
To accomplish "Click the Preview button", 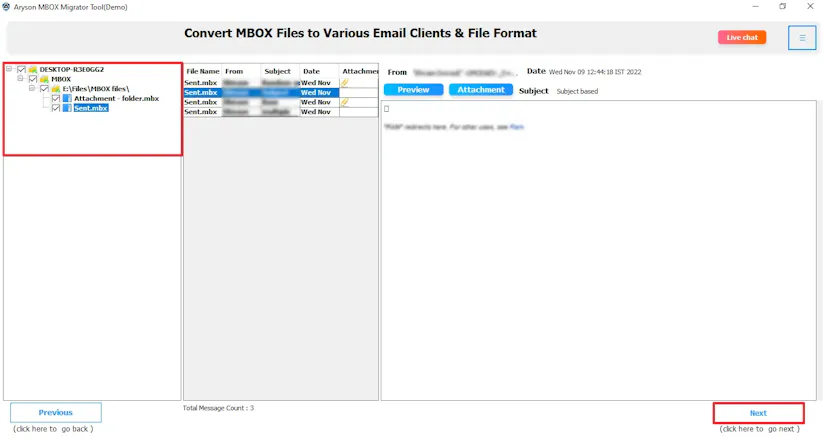I will coord(414,90).
